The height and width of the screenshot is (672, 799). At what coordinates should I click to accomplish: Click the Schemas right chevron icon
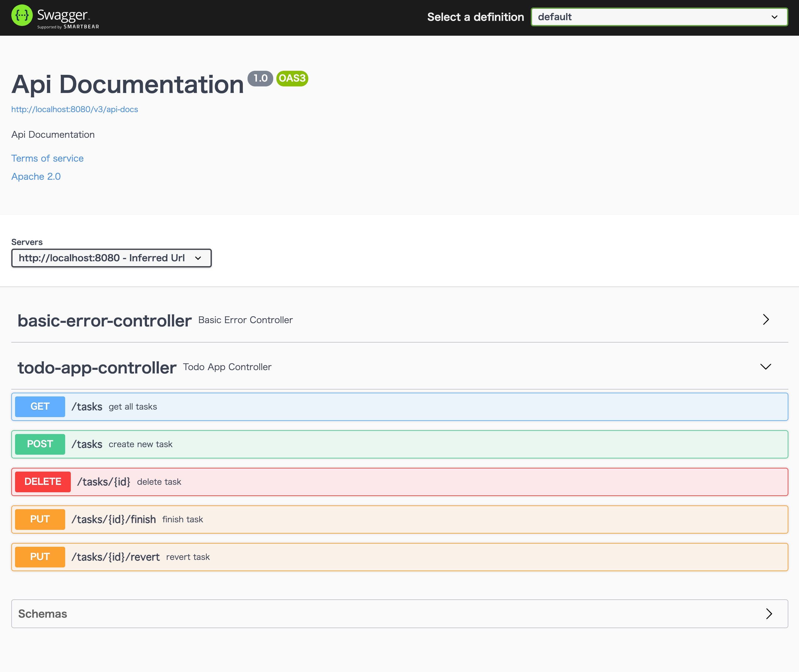[x=769, y=614]
